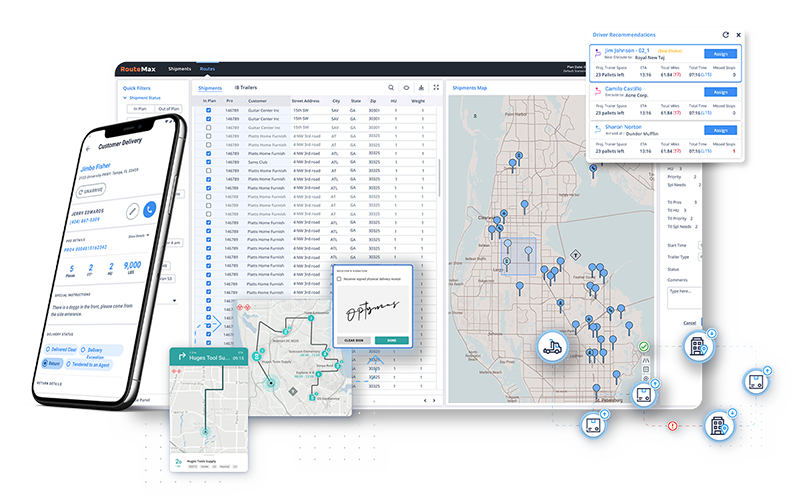The height and width of the screenshot is (503, 800).
Task: Click the turn-right arrow on Huges Tool card
Action: coord(182,357)
